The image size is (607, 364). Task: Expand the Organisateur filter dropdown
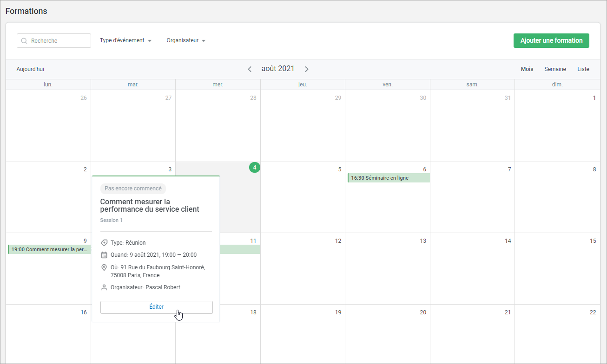coord(186,41)
